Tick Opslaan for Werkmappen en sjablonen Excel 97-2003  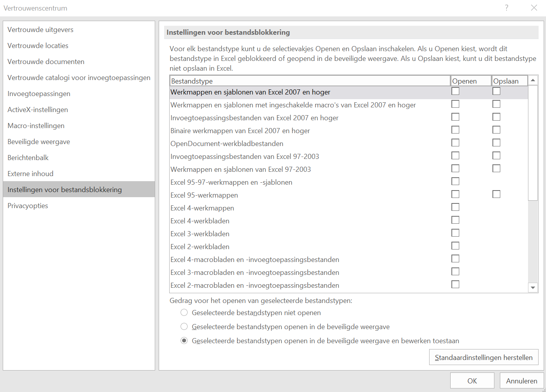(x=496, y=169)
